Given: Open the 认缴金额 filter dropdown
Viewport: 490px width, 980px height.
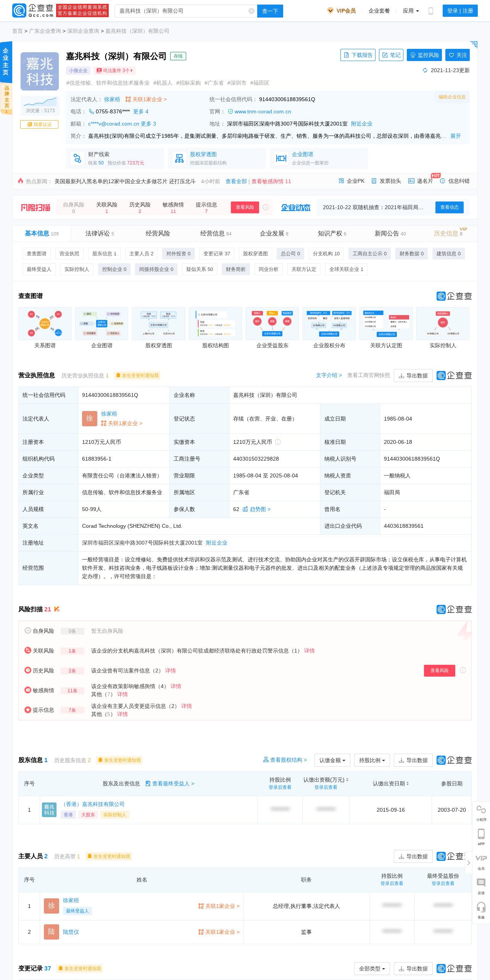Looking at the screenshot, I should pos(332,760).
